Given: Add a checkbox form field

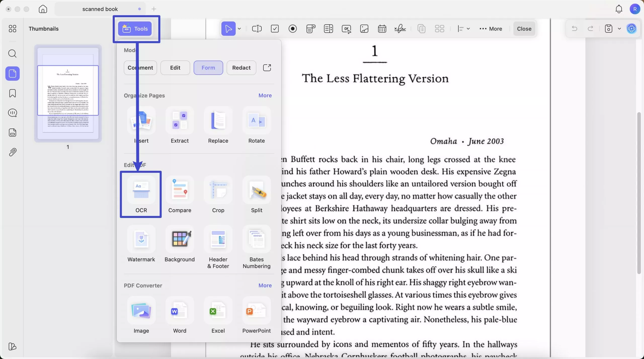Looking at the screenshot, I should [x=275, y=29].
